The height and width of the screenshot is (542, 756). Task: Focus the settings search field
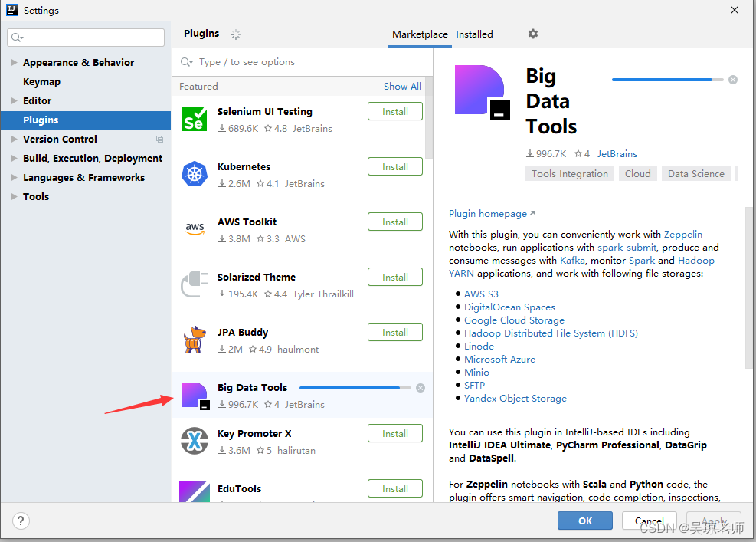86,38
